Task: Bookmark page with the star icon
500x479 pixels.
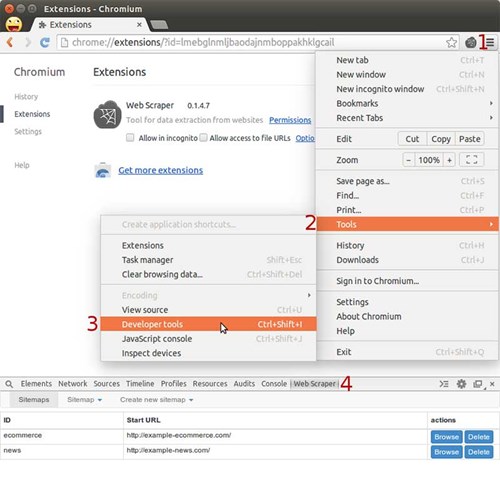Action: pyautogui.click(x=451, y=42)
